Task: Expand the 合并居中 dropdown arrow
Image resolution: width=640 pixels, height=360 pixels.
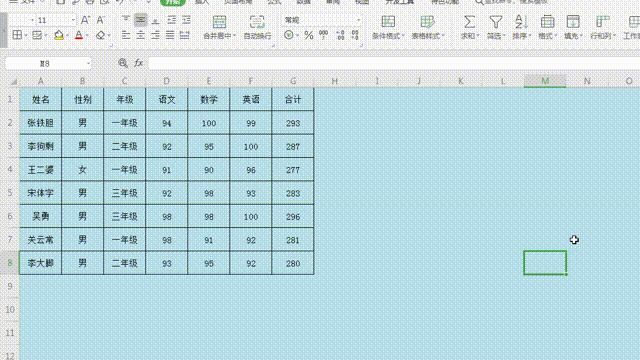Action: click(x=234, y=36)
